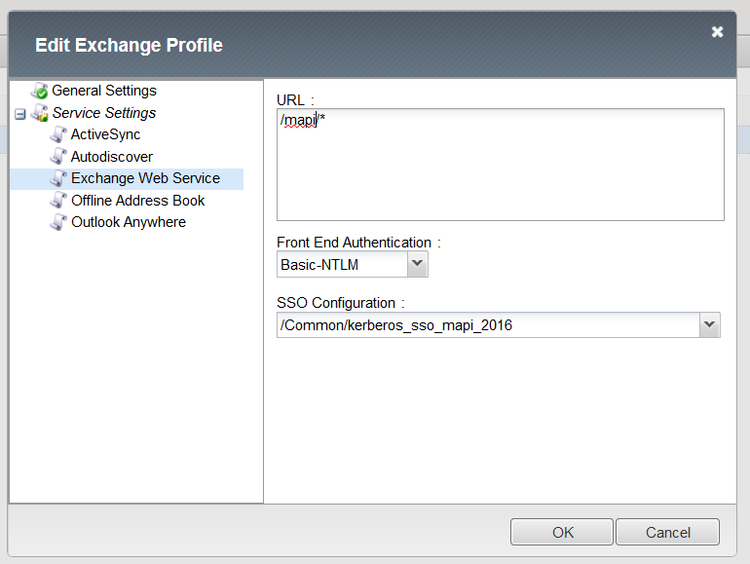Choose Offline Address Book in the tree

pos(138,201)
